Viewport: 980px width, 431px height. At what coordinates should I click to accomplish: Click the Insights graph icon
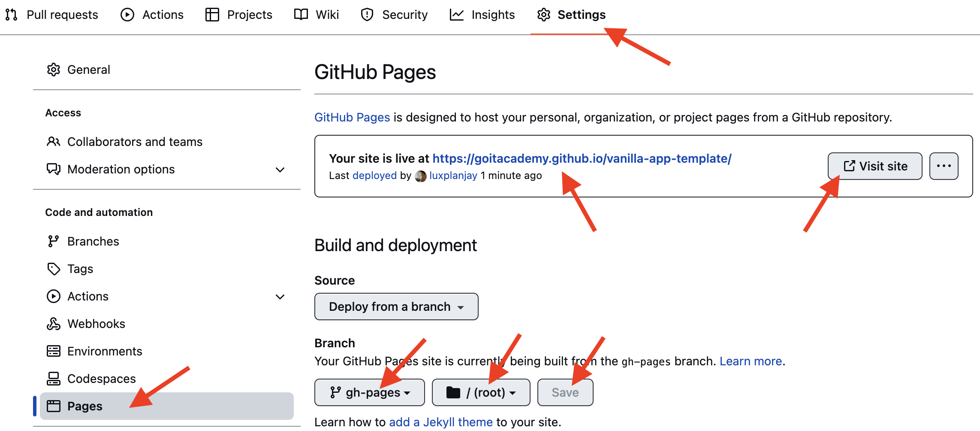(456, 15)
